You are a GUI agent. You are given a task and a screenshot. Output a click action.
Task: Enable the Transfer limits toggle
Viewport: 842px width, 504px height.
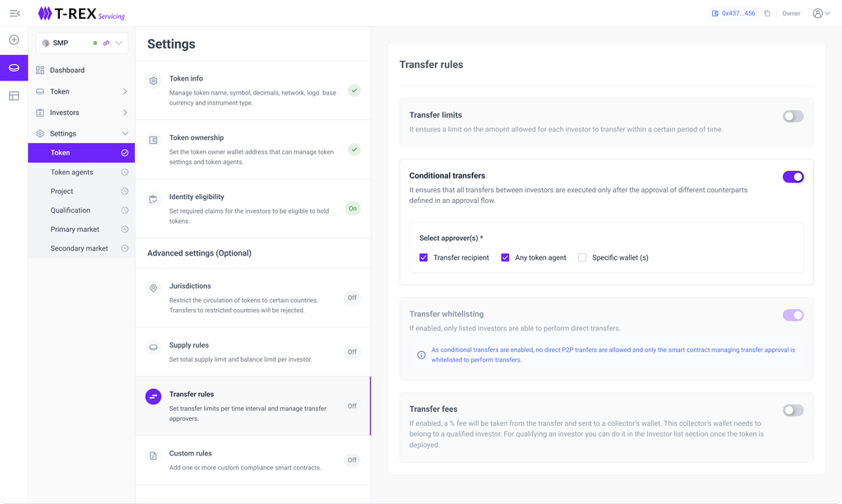click(x=793, y=116)
